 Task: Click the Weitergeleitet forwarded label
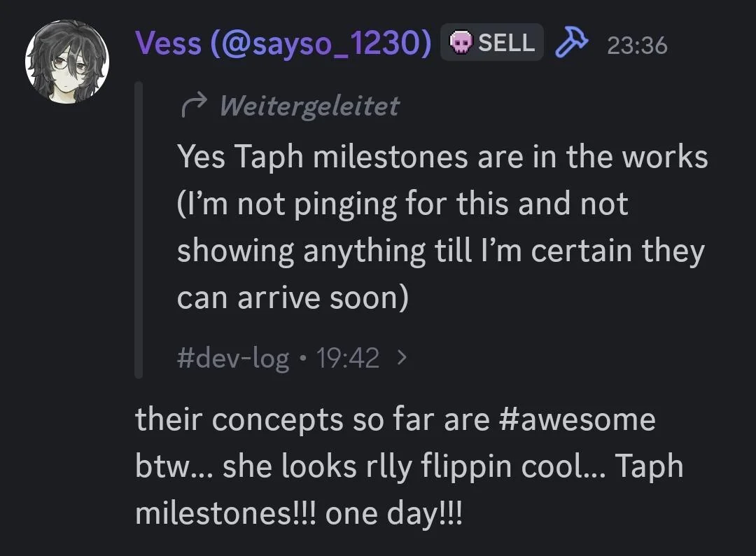click(309, 106)
